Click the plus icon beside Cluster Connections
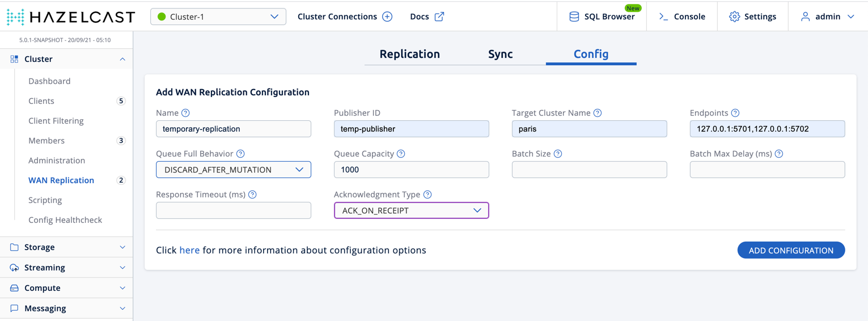 [387, 16]
